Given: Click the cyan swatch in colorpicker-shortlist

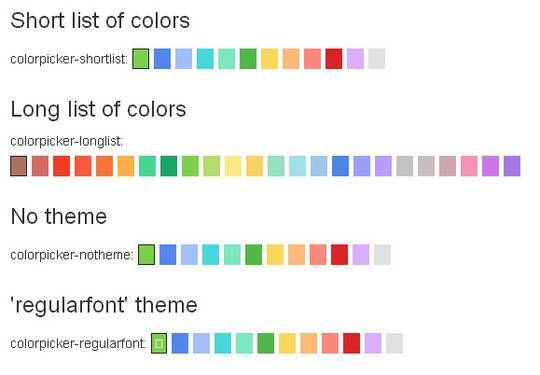Looking at the screenshot, I should tap(205, 59).
